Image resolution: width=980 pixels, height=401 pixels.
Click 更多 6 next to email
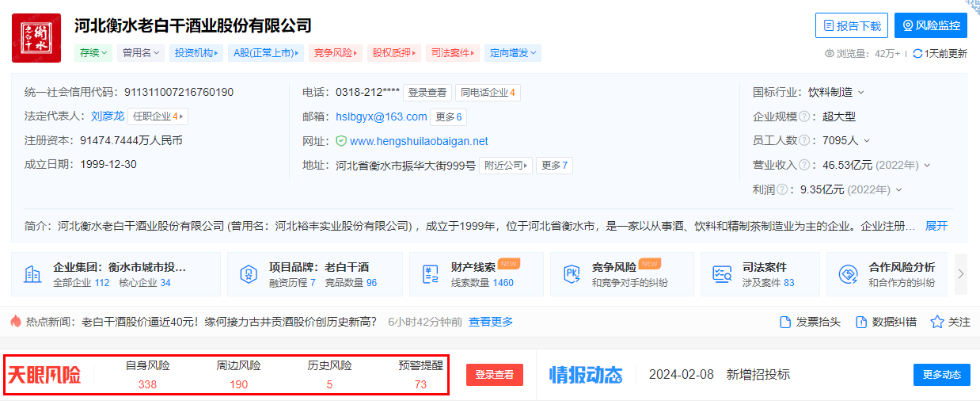(x=449, y=117)
